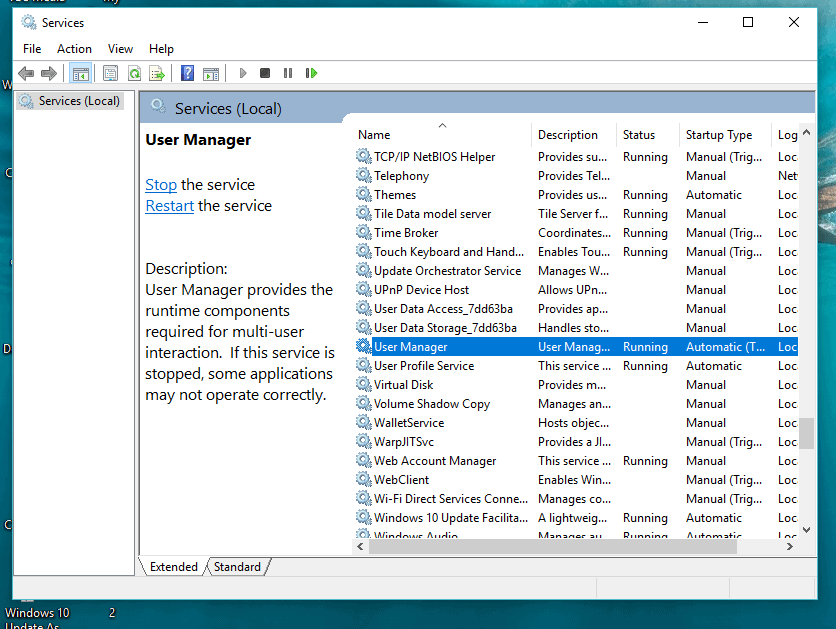
Task: Click the Services title bar gear icon
Action: click(29, 22)
